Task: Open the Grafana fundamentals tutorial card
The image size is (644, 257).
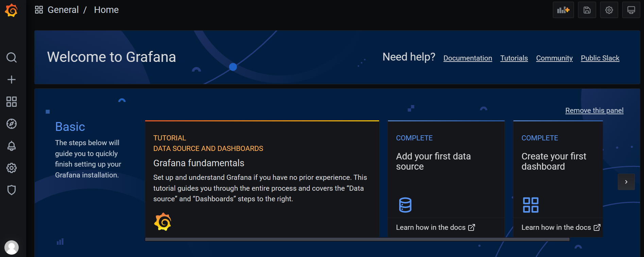Action: (262, 179)
